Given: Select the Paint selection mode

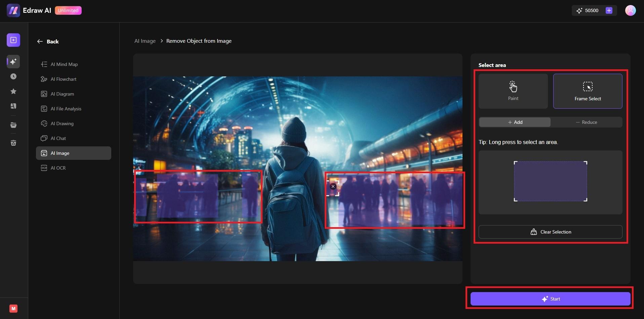Looking at the screenshot, I should coord(513,91).
